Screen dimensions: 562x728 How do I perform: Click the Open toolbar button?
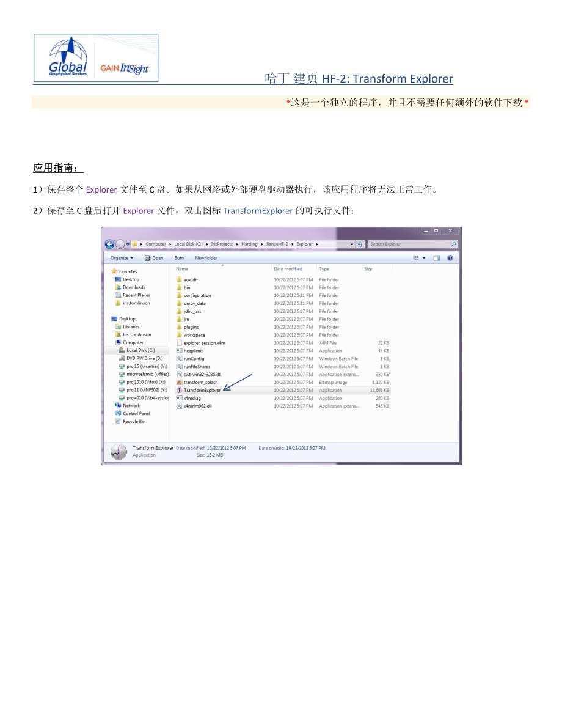tap(154, 258)
